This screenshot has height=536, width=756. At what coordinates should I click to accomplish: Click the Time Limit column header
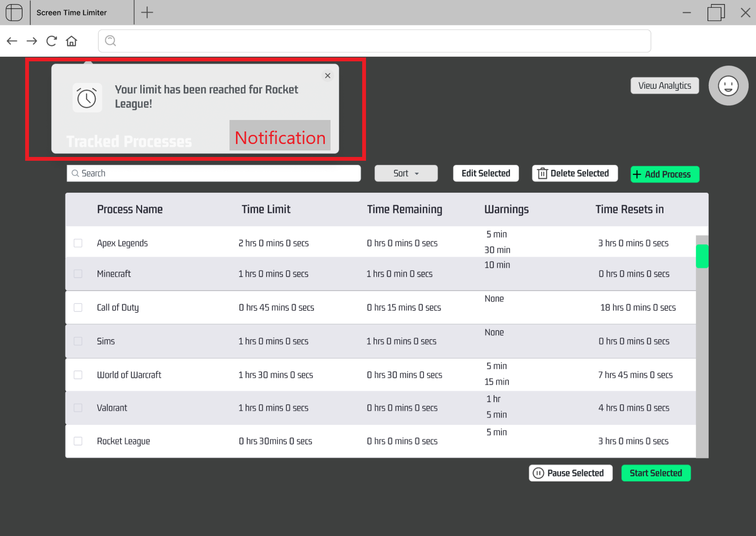coord(266,209)
